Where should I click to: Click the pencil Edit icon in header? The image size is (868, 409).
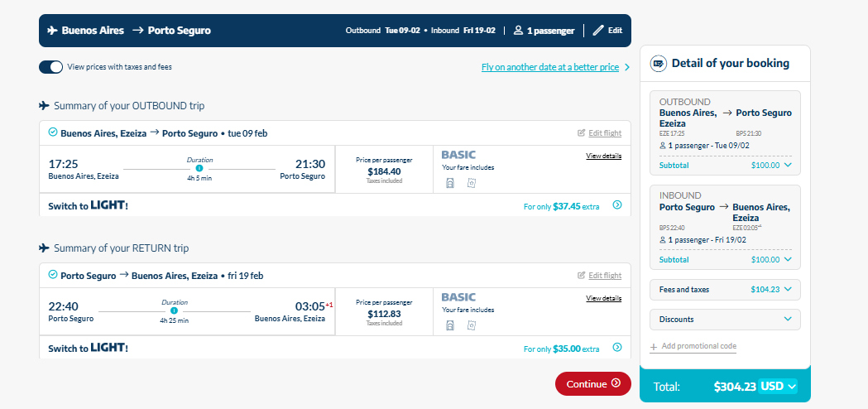tap(598, 31)
